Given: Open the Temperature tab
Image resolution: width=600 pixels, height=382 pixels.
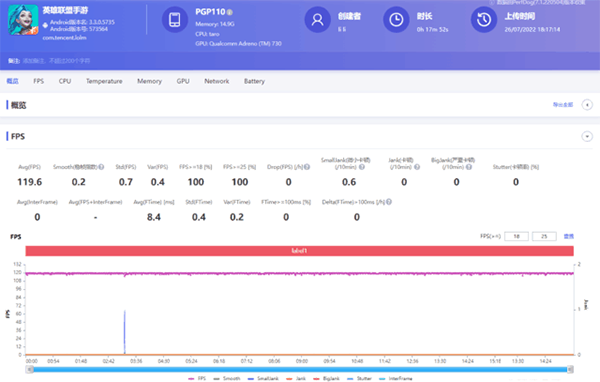Looking at the screenshot, I should click(x=104, y=81).
